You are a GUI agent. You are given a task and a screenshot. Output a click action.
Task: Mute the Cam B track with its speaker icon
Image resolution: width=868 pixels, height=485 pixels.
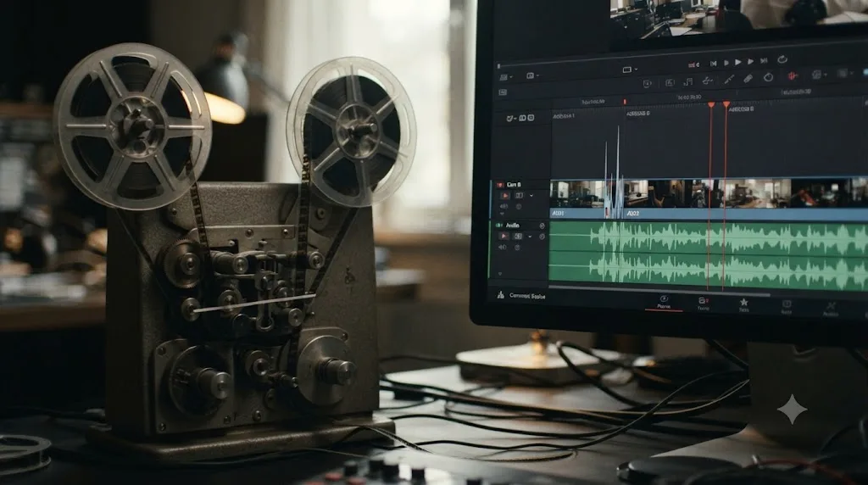click(504, 207)
